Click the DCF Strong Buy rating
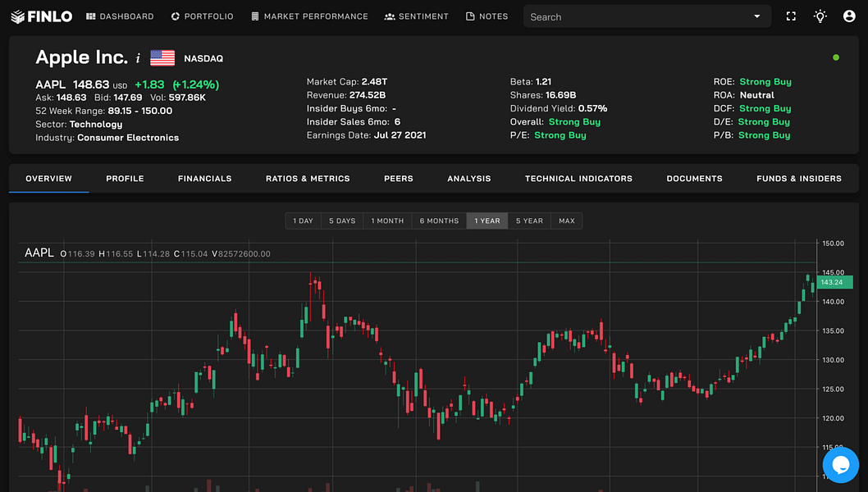This screenshot has height=492, width=868. coord(765,108)
